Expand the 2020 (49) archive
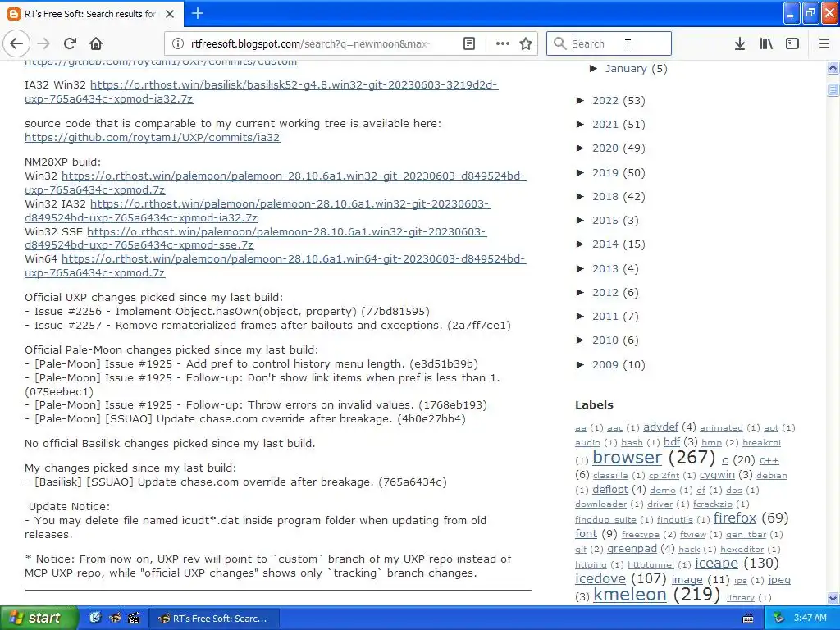This screenshot has width=840, height=630. [x=580, y=148]
